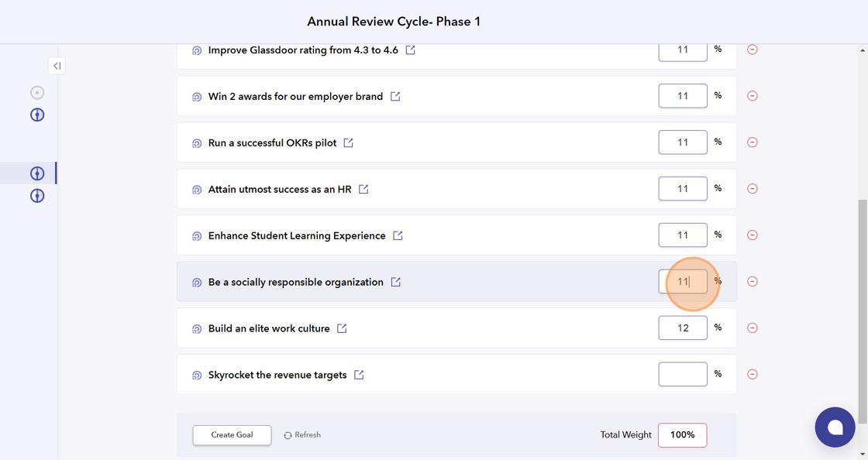Open the chat support bubble

point(835,427)
